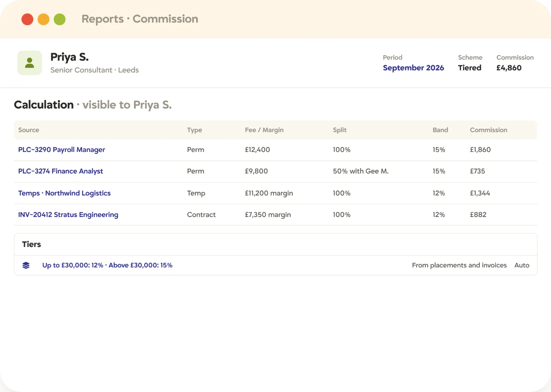
Task: Click the £11,200 margin cell
Action: click(x=269, y=193)
